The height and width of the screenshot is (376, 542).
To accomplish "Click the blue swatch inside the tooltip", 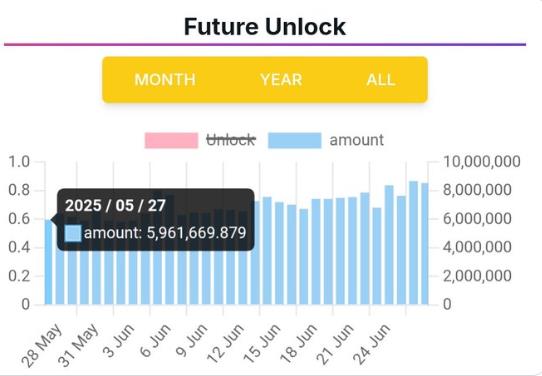I will point(73,233).
